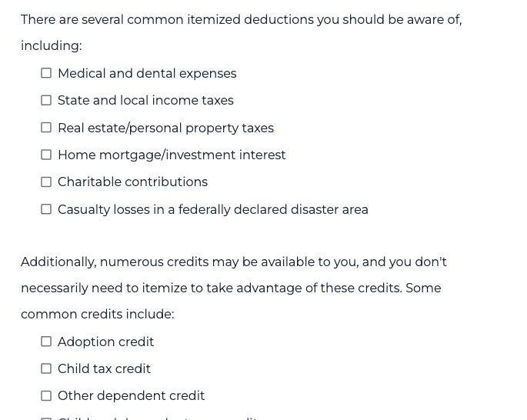
Task: Click the 'Medical and dental expenses' label text
Action: click(147, 73)
